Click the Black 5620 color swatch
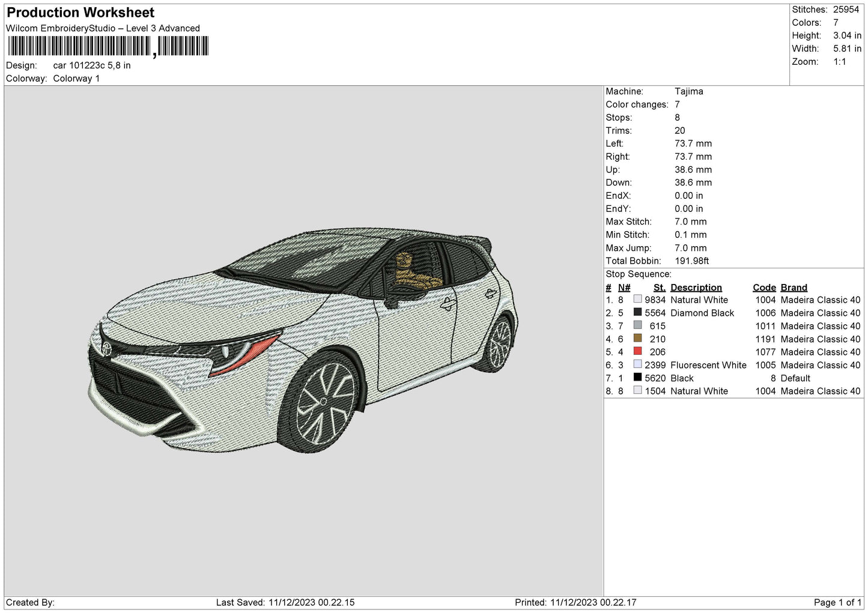868x613 pixels. tap(637, 378)
